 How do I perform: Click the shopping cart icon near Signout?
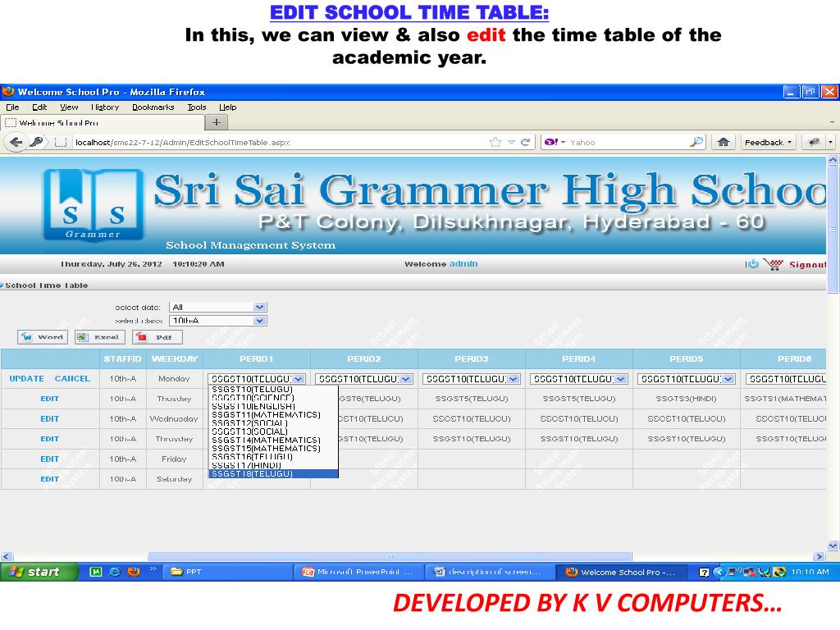(x=774, y=264)
